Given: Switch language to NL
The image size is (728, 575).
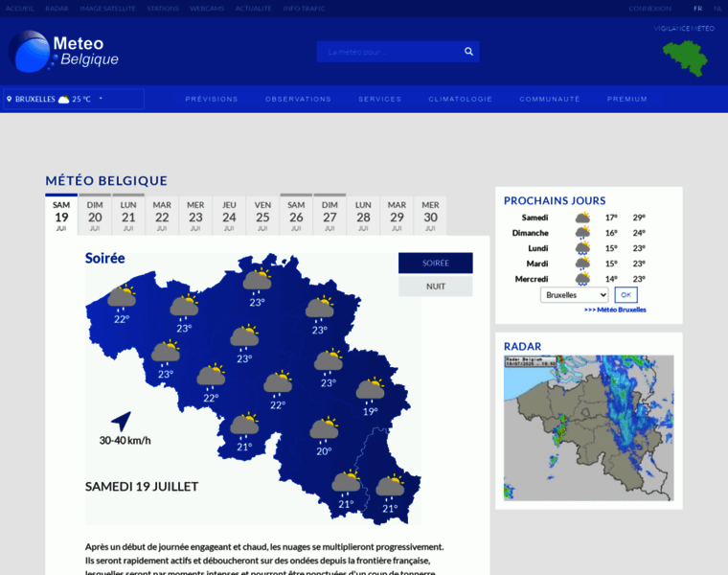Looking at the screenshot, I should [x=717, y=9].
